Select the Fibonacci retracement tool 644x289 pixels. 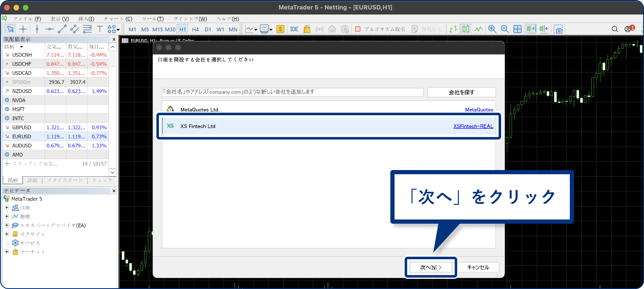click(87, 29)
